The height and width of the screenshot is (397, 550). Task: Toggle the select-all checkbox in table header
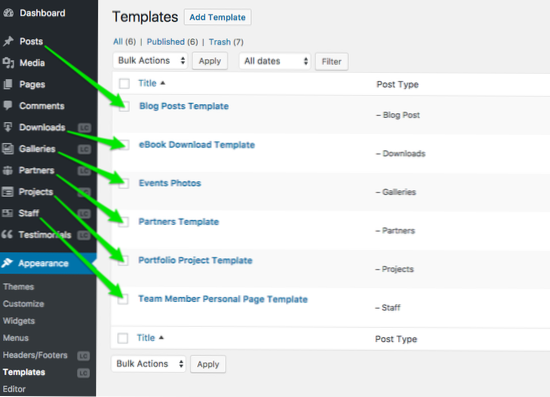point(124,83)
